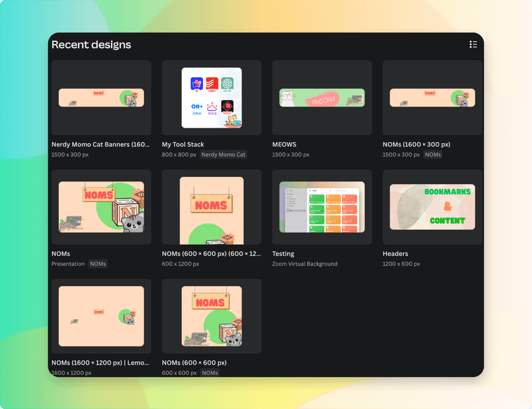Open the Bookmarks & Content Headers thumbnail
The image size is (532, 409).
click(x=432, y=207)
